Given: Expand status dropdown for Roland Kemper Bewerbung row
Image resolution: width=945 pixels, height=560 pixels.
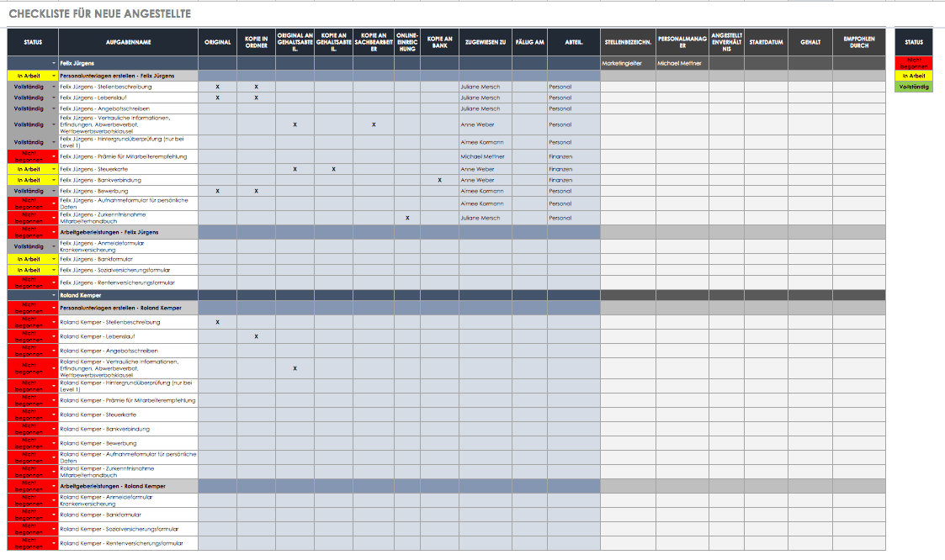Looking at the screenshot, I should pos(54,443).
